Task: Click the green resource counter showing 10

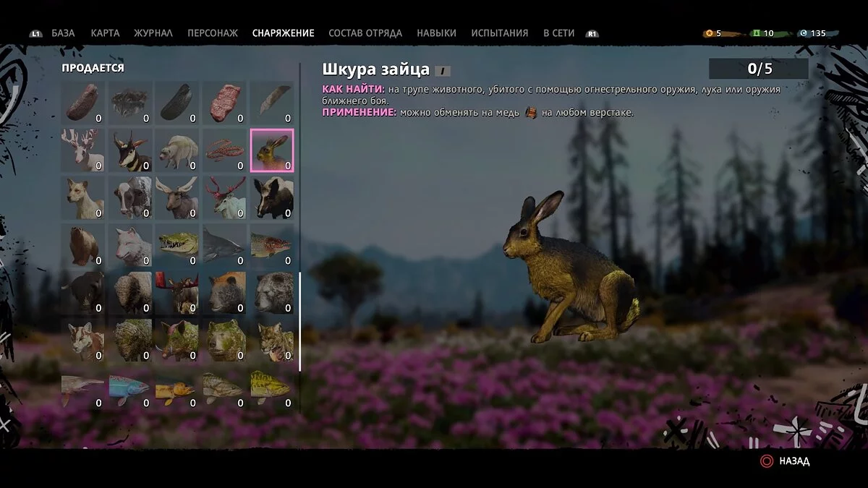Action: (763, 33)
